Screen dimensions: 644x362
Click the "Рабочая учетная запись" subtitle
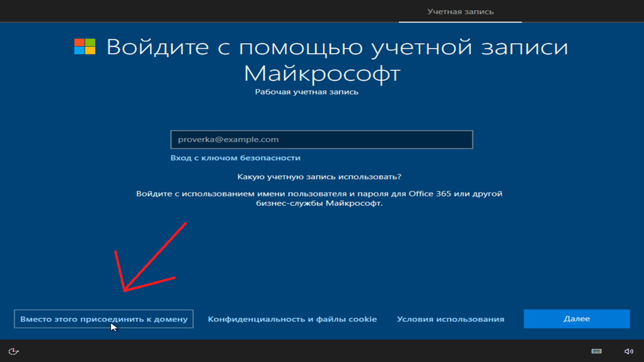[306, 93]
